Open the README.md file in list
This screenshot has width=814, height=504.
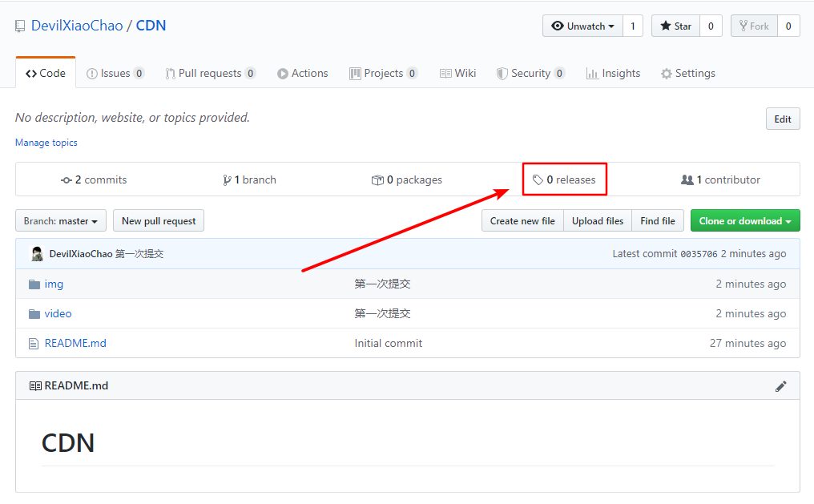click(x=75, y=343)
